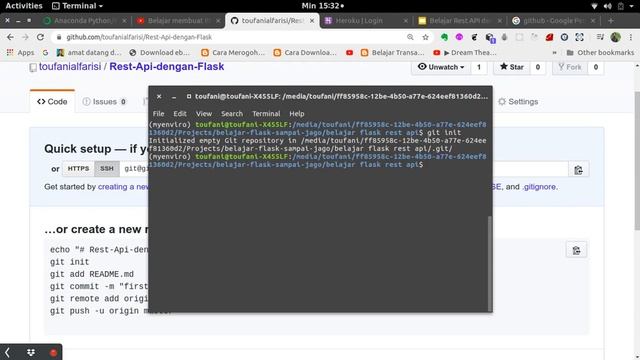The image size is (640, 360).
Task: Close the Anaconda Python tab
Action: tap(124, 20)
